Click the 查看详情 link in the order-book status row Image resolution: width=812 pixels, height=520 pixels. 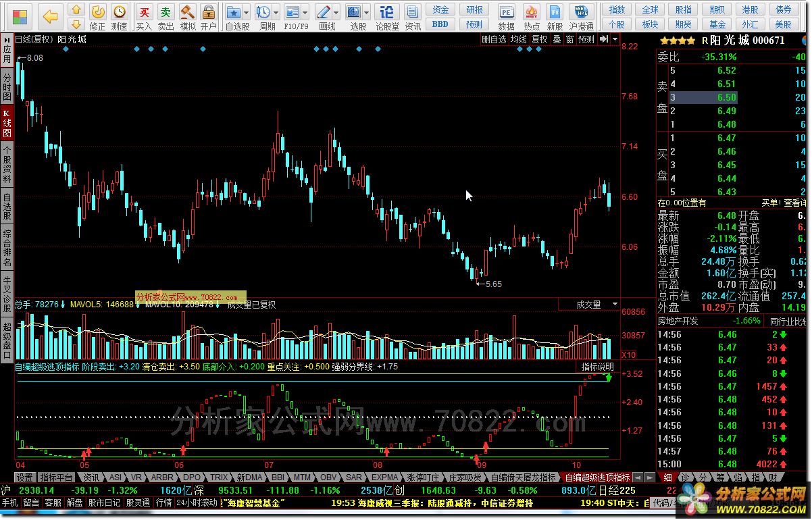pyautogui.click(x=795, y=202)
